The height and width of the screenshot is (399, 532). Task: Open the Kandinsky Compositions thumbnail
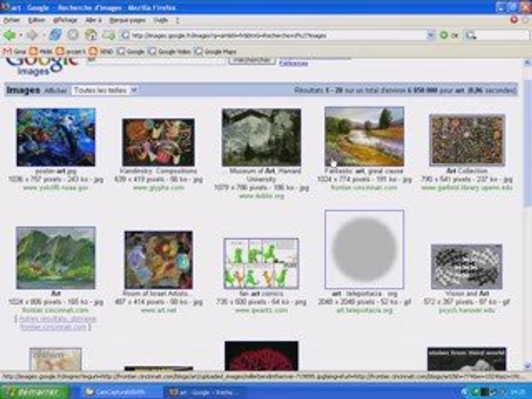[158, 142]
